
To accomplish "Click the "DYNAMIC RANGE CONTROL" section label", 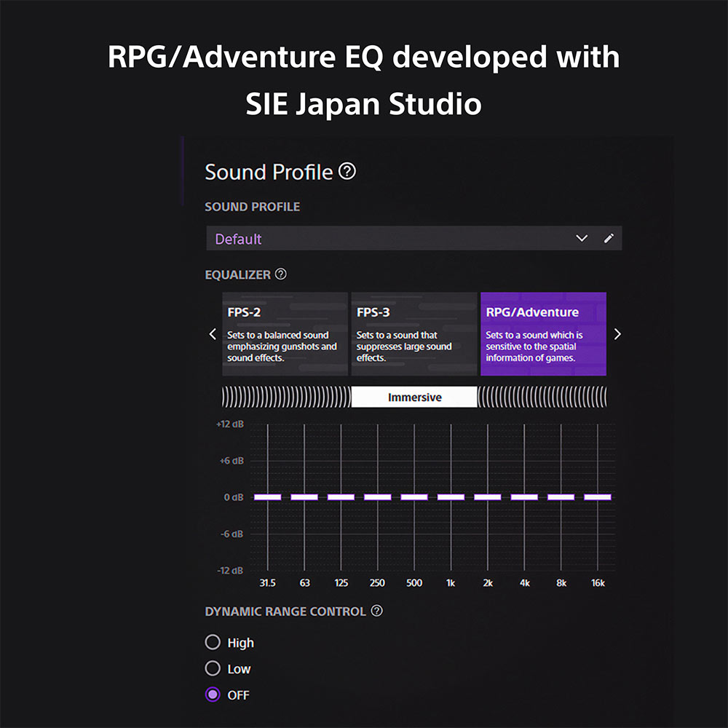I will click(285, 612).
